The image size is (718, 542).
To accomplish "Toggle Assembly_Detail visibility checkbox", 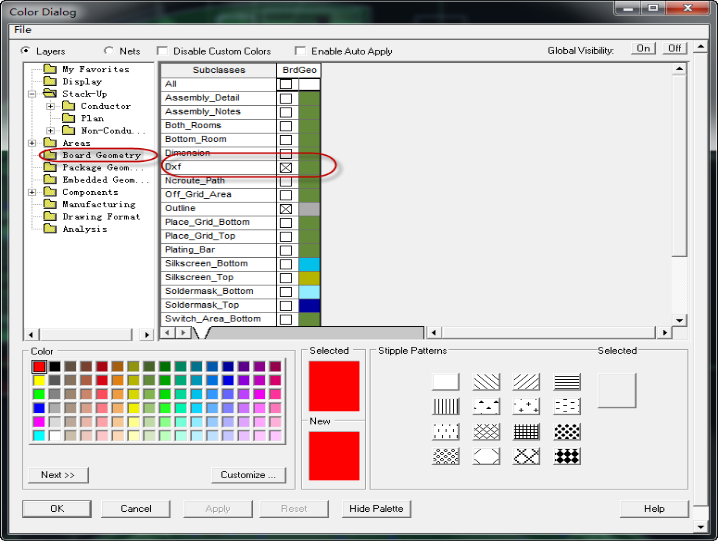I will (x=286, y=98).
